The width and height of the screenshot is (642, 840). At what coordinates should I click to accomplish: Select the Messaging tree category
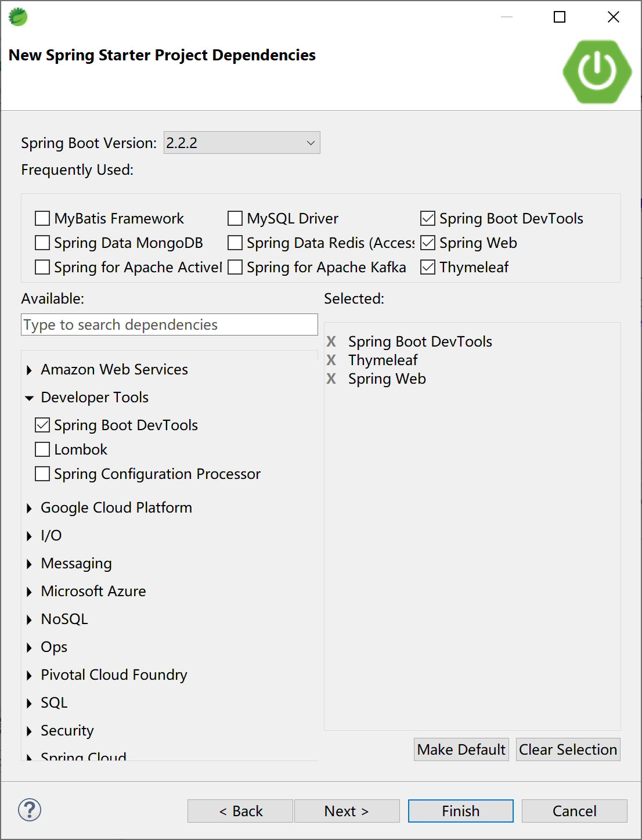tap(76, 563)
